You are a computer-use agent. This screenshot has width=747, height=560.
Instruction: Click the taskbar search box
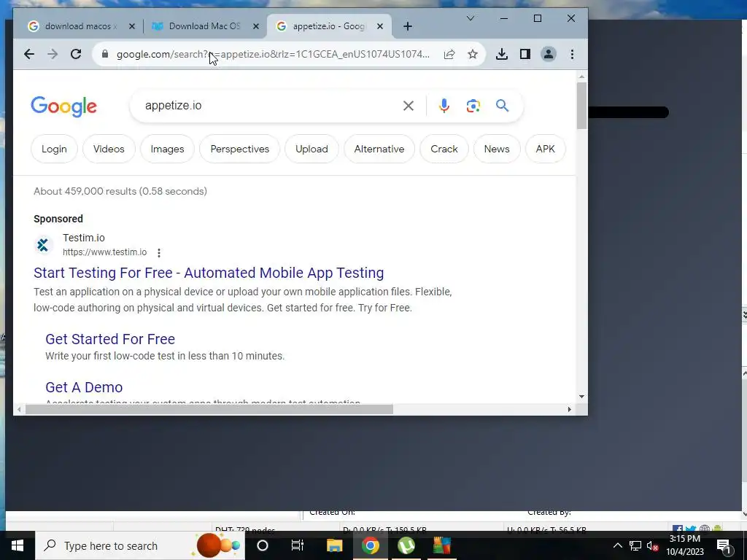140,545
